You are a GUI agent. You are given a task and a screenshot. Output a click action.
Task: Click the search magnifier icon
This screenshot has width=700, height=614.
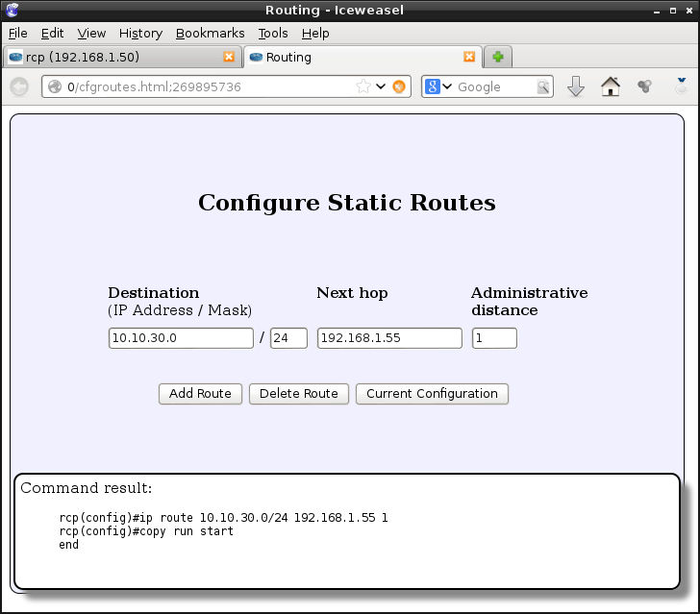coord(543,86)
